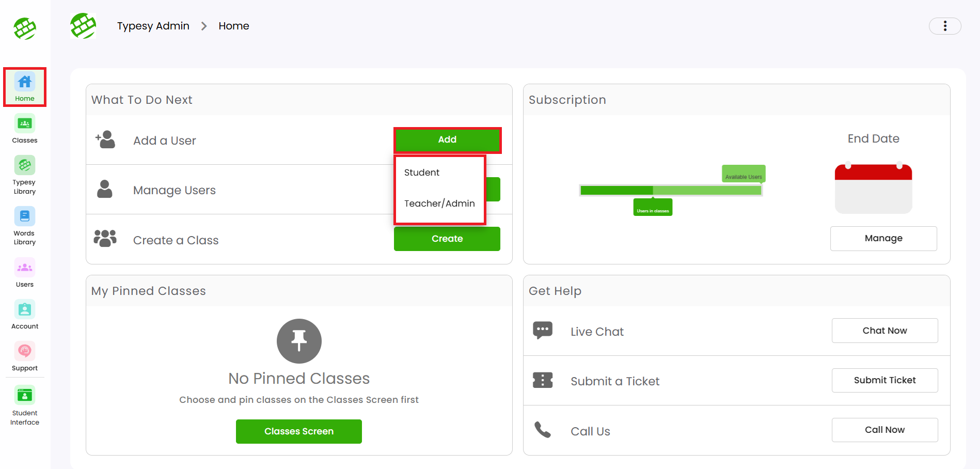The width and height of the screenshot is (980, 469).
Task: Select the Users sidebar icon
Action: pyautogui.click(x=25, y=268)
